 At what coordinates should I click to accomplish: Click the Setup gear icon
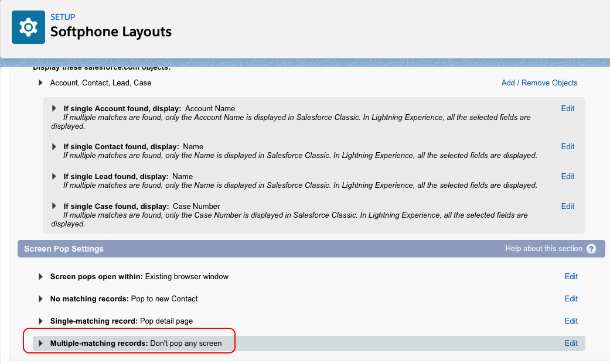click(28, 27)
